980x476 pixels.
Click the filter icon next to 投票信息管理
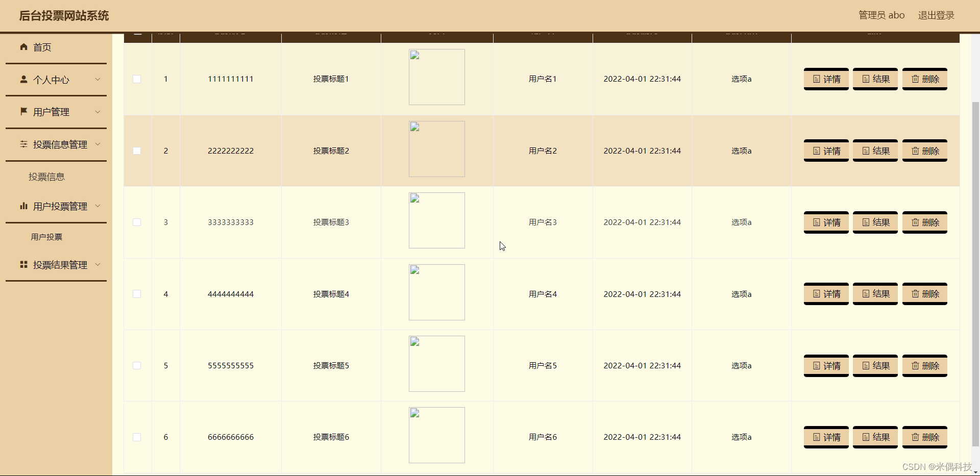click(23, 144)
